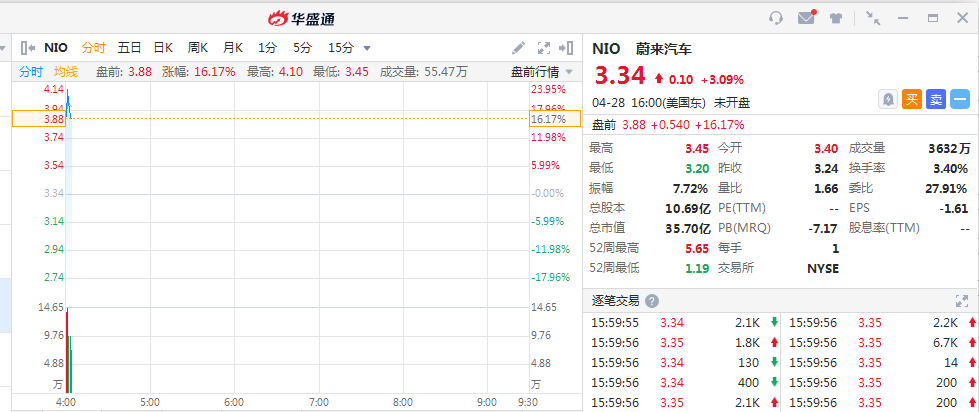Collapse the left panel icon beside NIO

27,48
